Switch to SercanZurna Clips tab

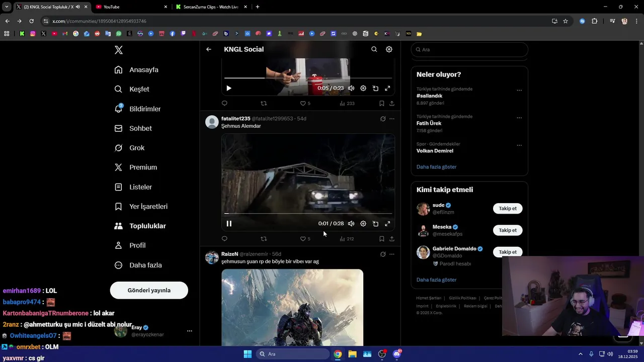click(x=211, y=7)
